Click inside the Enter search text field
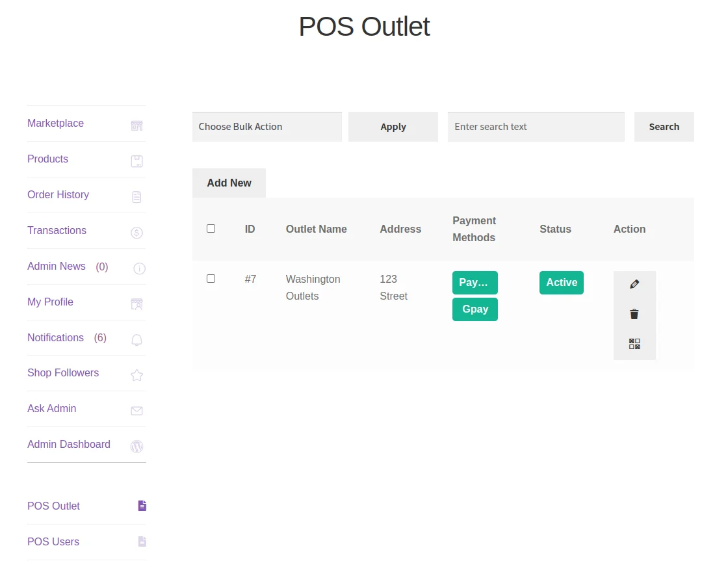 (x=536, y=127)
